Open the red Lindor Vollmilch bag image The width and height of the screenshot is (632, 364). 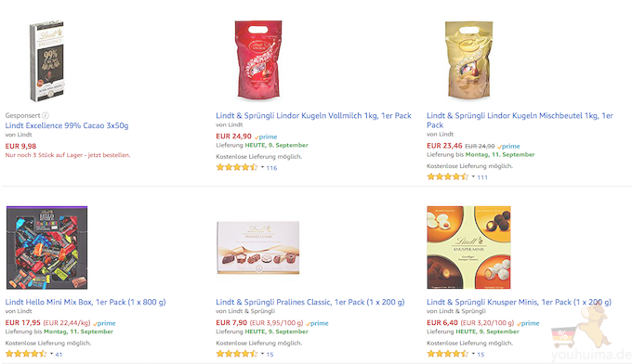[x=258, y=60]
